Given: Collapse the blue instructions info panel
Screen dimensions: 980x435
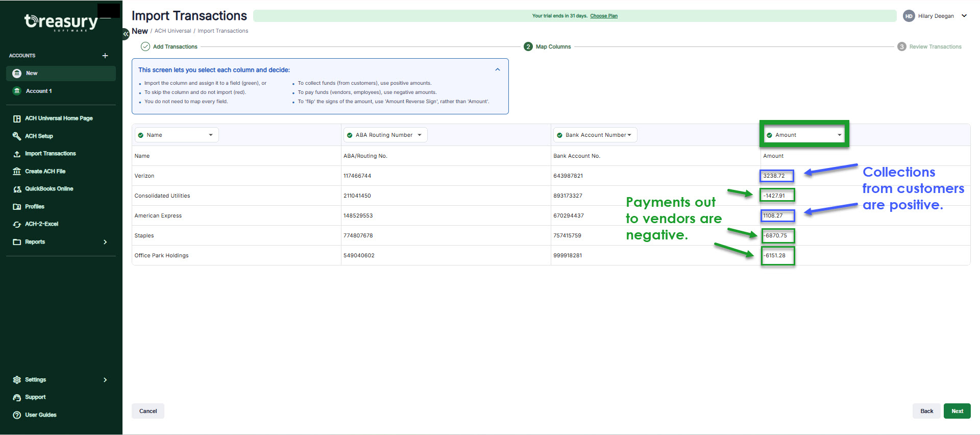Looking at the screenshot, I should tap(498, 69).
